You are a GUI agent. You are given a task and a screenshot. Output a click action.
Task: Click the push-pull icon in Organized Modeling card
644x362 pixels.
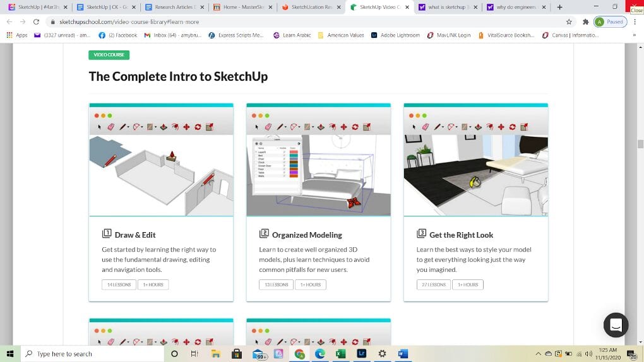321,127
